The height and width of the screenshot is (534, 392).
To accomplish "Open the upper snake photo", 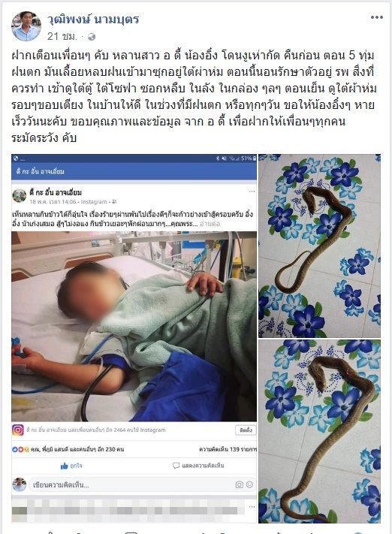I will [319, 246].
